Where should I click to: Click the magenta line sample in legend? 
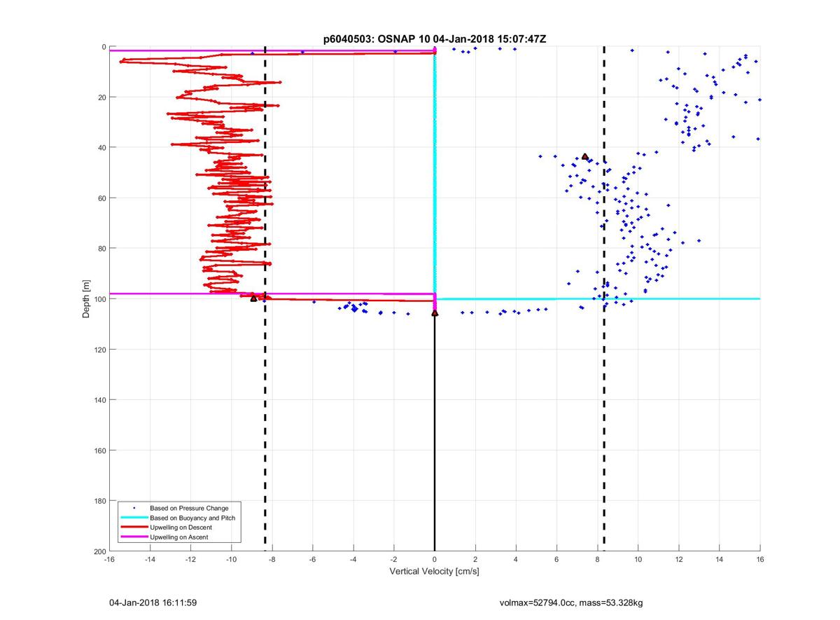click(133, 537)
